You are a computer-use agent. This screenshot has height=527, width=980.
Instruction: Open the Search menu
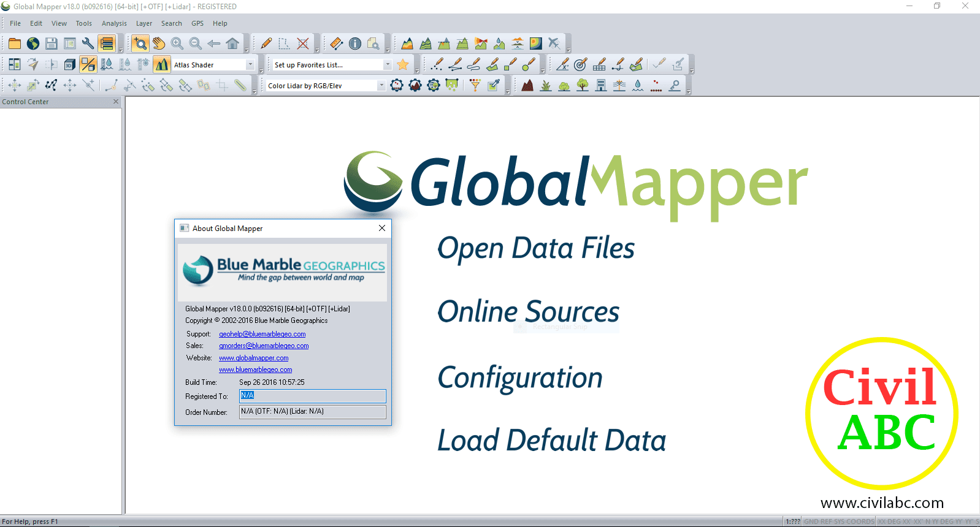click(172, 23)
